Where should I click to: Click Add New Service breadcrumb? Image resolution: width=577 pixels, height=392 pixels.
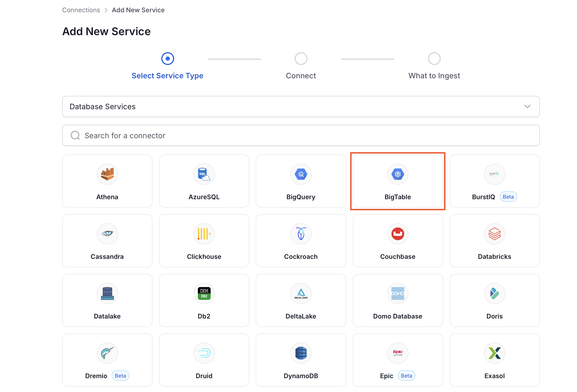138,10
